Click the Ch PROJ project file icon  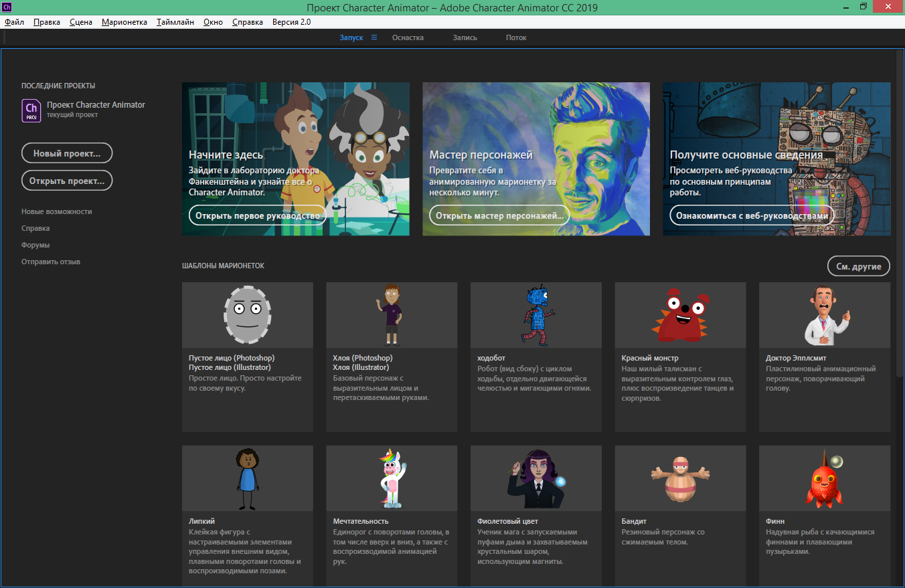pos(31,110)
